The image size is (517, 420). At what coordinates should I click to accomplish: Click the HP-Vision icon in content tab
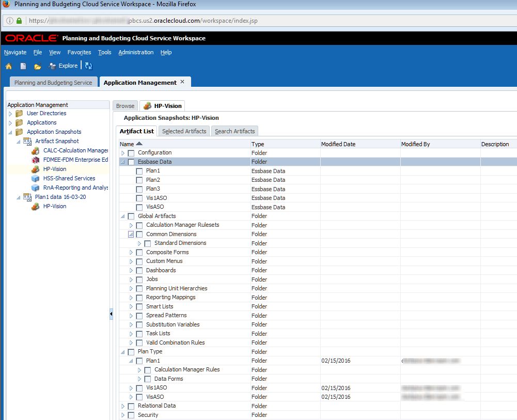[147, 106]
